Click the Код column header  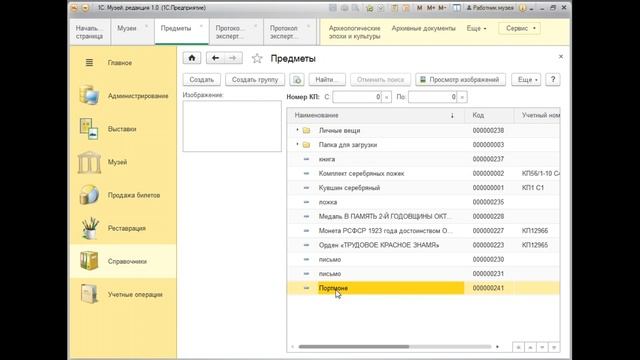pos(489,115)
